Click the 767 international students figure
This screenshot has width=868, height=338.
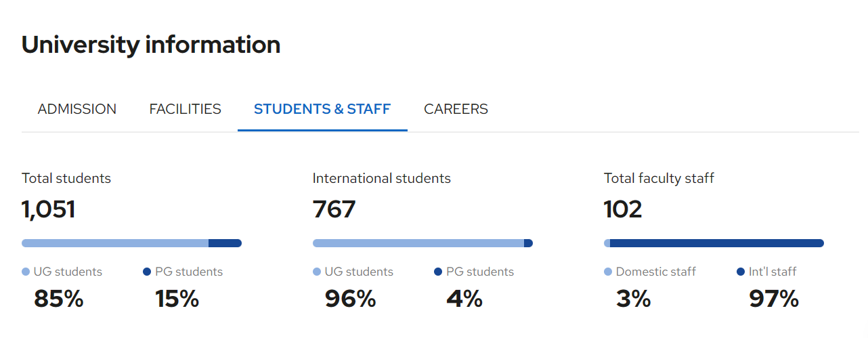coord(334,209)
